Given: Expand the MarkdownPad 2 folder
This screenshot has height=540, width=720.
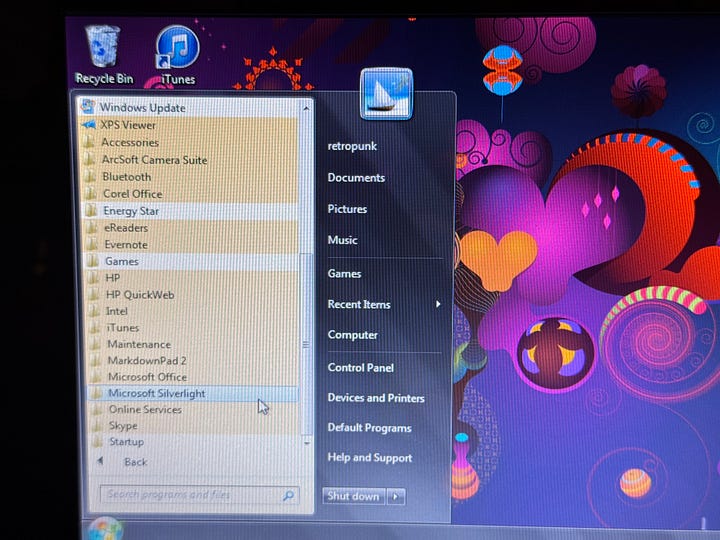Looking at the screenshot, I should pyautogui.click(x=195, y=361).
